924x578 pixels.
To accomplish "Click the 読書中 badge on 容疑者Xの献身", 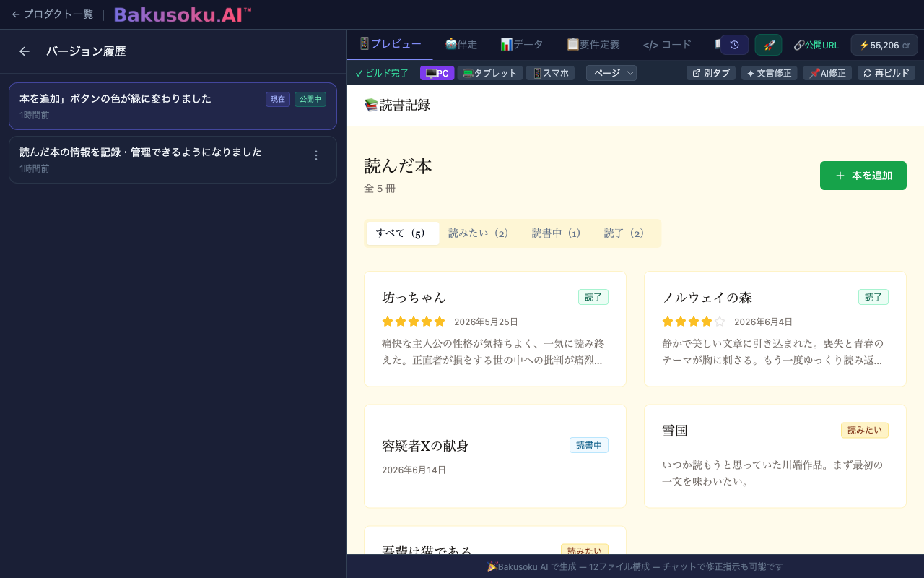I will tap(589, 445).
